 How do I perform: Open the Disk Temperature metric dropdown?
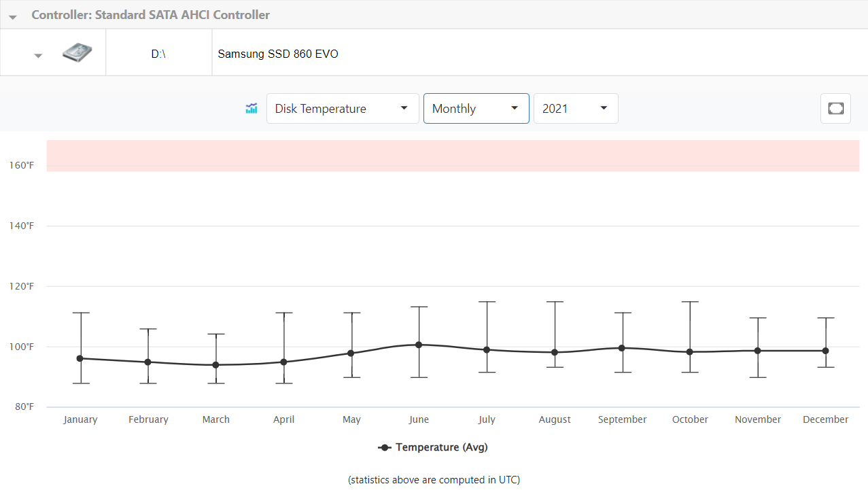coord(342,109)
